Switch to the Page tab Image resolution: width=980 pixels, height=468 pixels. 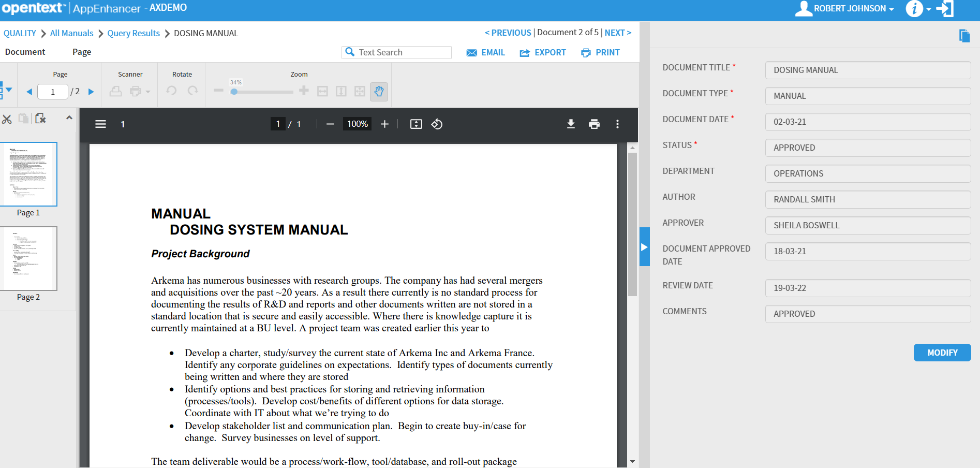(81, 52)
